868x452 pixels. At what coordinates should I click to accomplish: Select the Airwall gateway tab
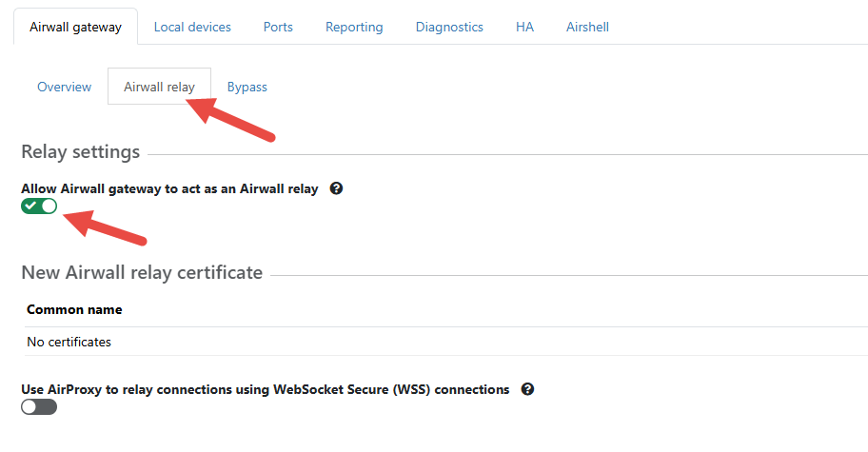pyautogui.click(x=75, y=27)
